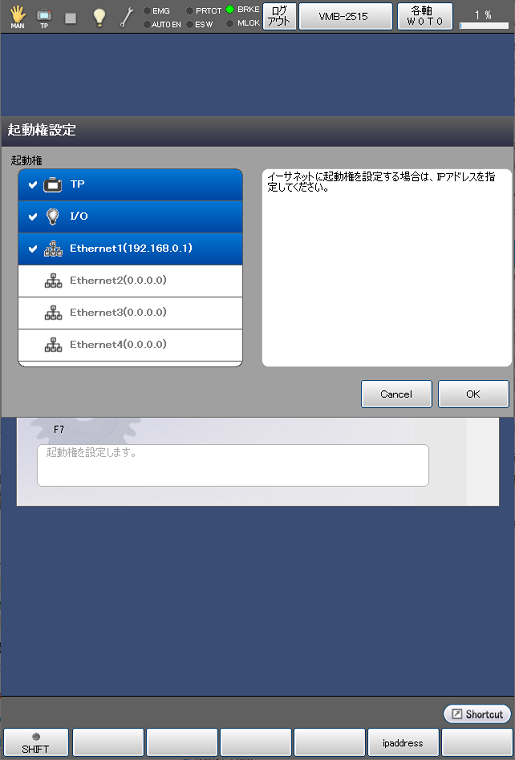The image size is (515, 760).
Task: Enable Ethernet3(0.0.0.0) start authority
Action: pyautogui.click(x=130, y=313)
